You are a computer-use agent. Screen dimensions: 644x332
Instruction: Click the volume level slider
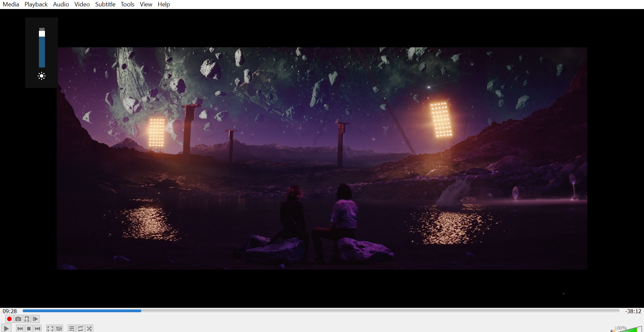click(630, 329)
